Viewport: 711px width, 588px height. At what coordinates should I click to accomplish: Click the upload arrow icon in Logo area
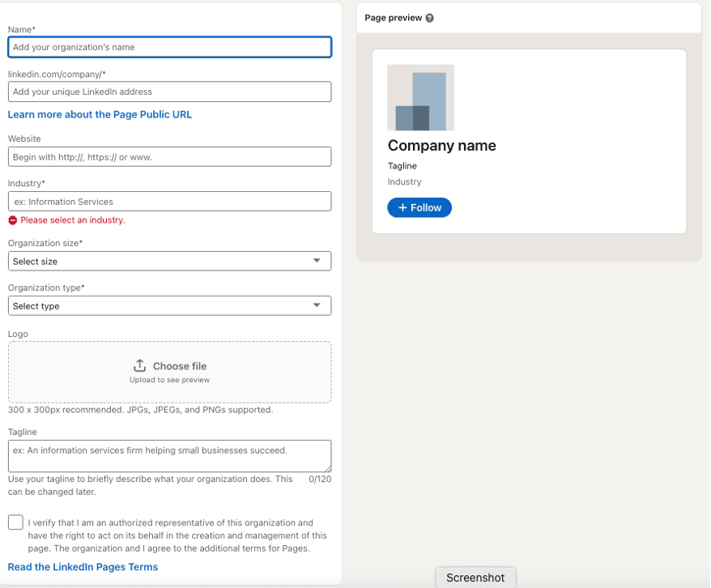139,365
